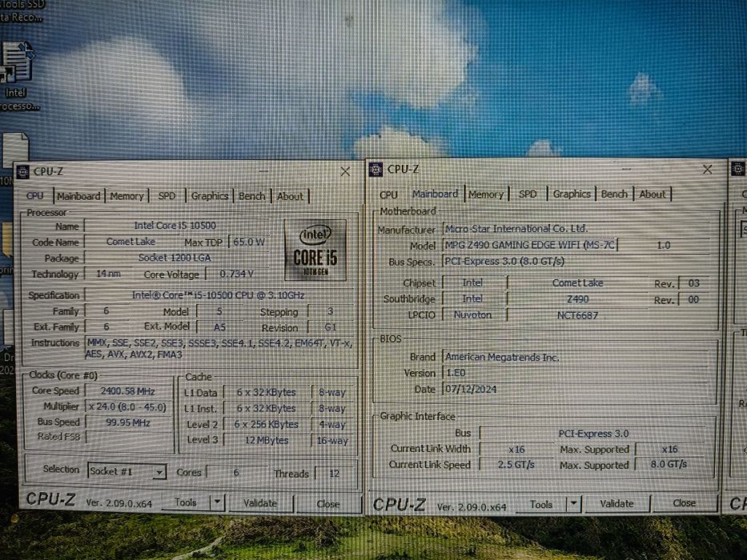Click BIOS Brand 'American Megatrends Inc.'
This screenshot has height=560, width=747.
click(x=577, y=357)
